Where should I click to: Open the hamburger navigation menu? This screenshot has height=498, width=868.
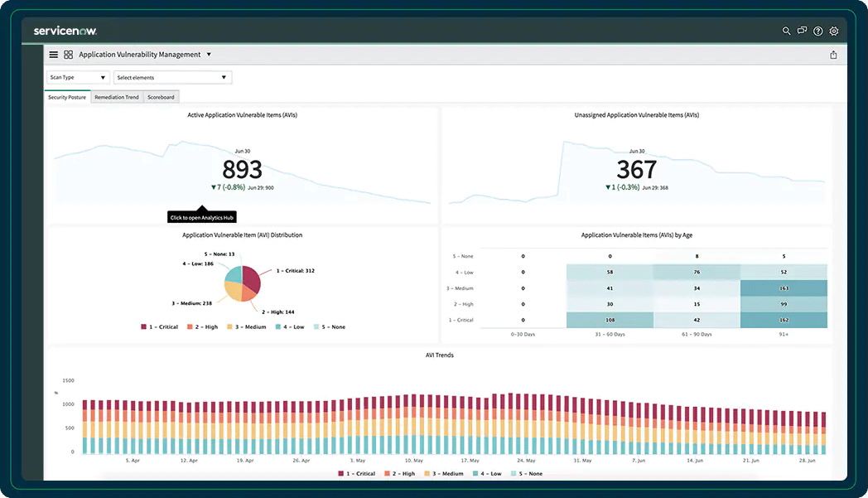[x=53, y=54]
